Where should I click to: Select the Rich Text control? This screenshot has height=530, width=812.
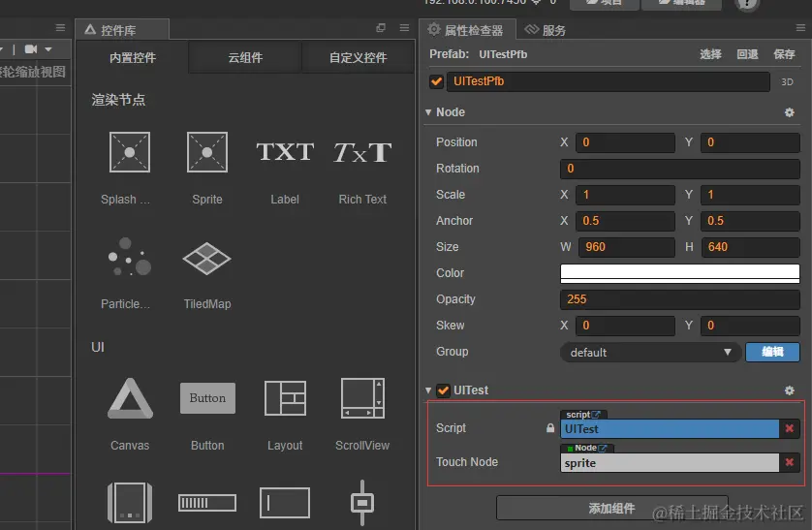coord(362,152)
